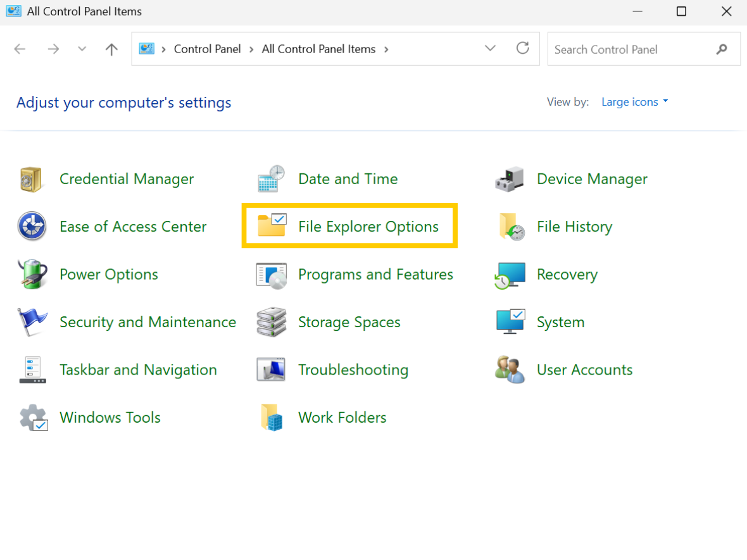Open the Credential Manager safe icon

tap(32, 180)
